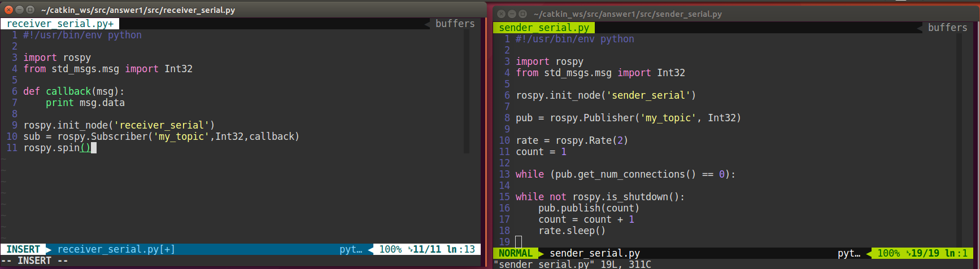This screenshot has width=980, height=269.
Task: Click 'print msg.data' line in receiver
Action: 85,103
